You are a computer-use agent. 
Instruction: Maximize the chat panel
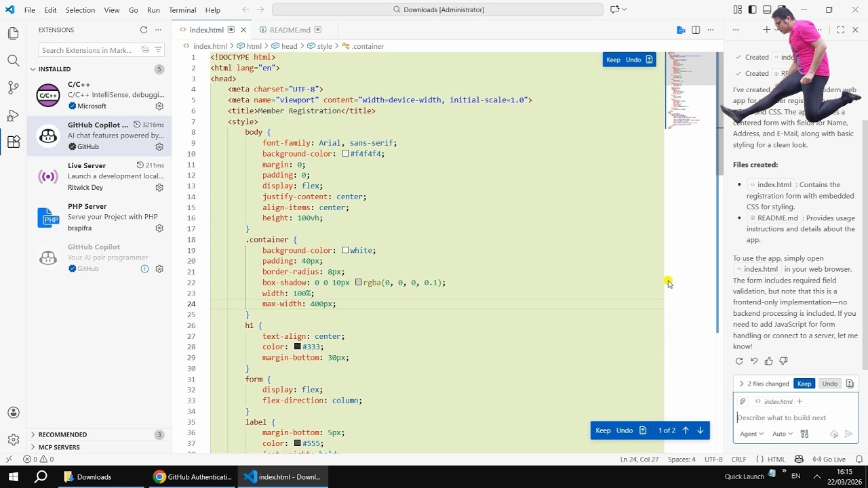coord(841,30)
